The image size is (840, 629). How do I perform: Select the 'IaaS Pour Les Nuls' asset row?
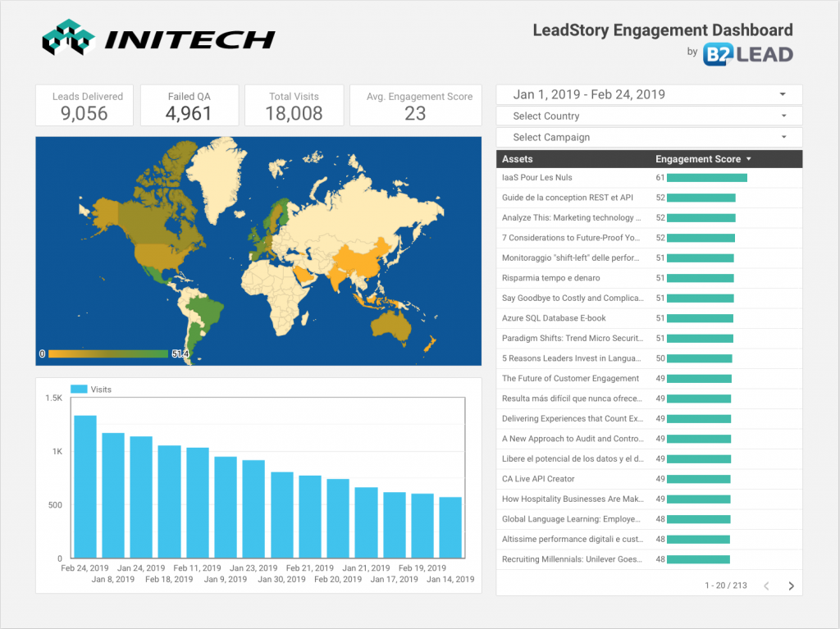pyautogui.click(x=650, y=178)
